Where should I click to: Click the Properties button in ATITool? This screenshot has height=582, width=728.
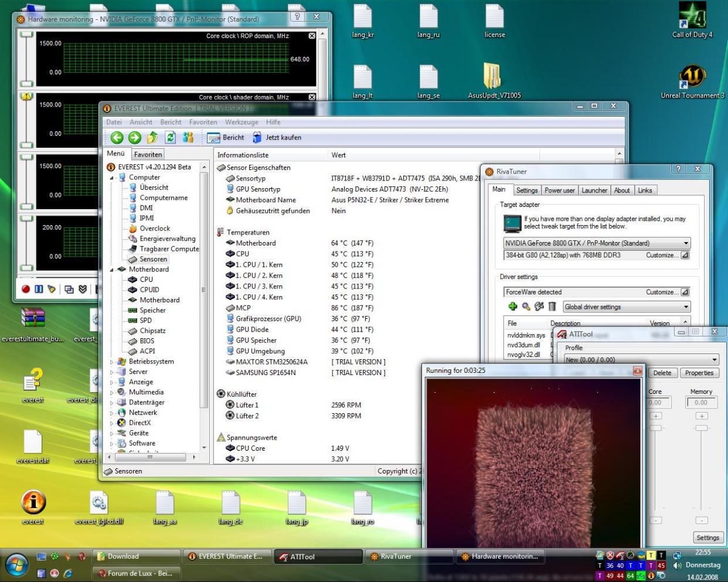pyautogui.click(x=699, y=373)
